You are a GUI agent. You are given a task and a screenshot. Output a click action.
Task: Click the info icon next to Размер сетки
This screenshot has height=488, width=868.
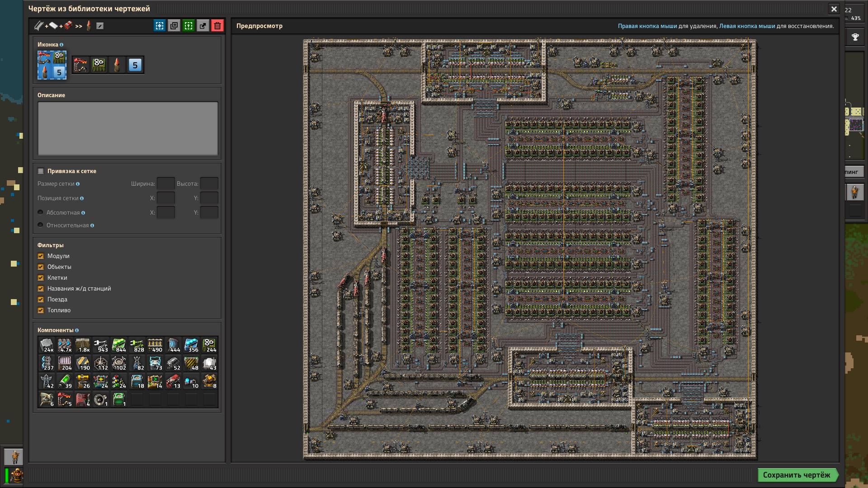click(78, 184)
